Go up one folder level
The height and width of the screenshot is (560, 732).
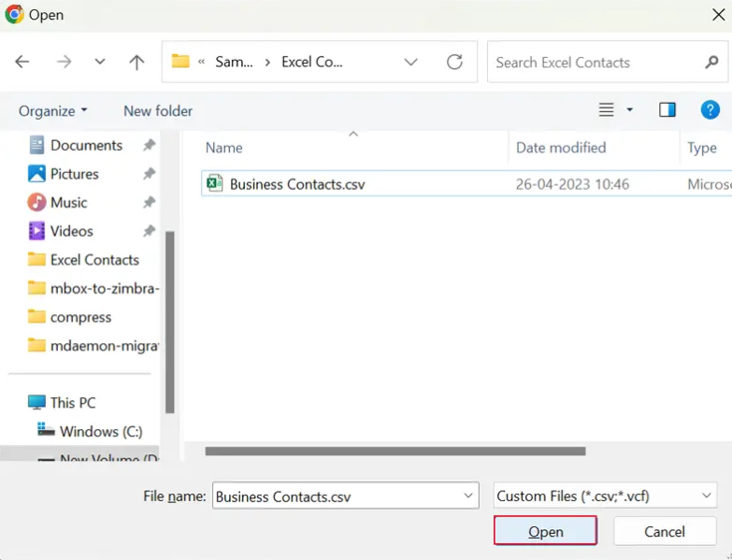coord(136,62)
